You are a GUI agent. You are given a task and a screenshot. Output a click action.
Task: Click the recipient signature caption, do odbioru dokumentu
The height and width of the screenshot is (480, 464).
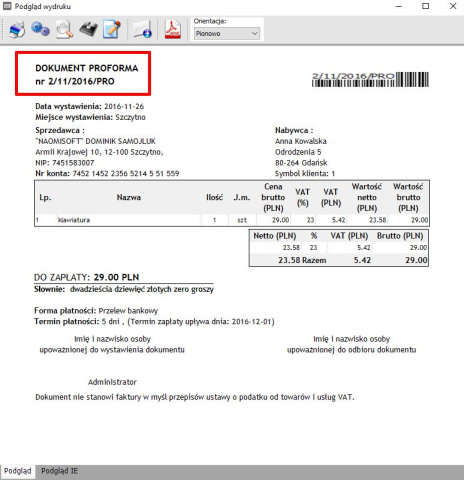tap(352, 344)
